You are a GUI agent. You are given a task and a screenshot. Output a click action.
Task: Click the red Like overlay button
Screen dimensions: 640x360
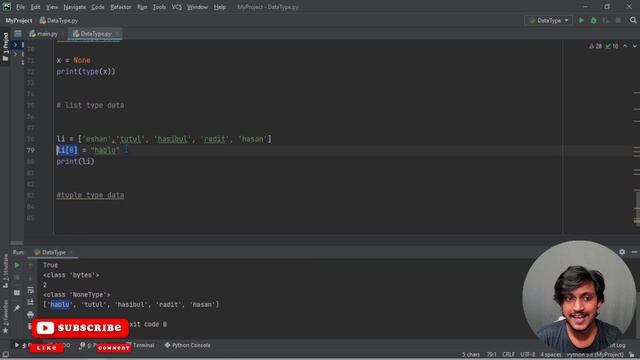[x=47, y=348]
